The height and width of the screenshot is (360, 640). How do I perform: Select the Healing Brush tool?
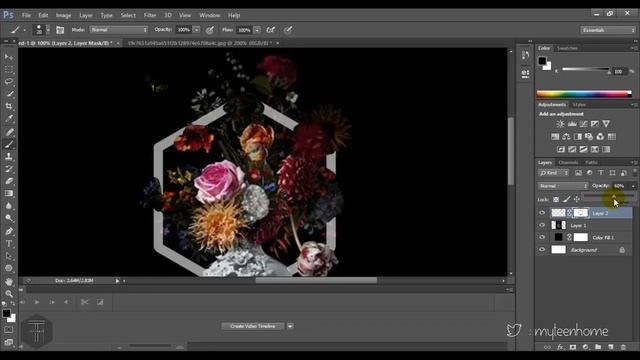click(x=9, y=132)
